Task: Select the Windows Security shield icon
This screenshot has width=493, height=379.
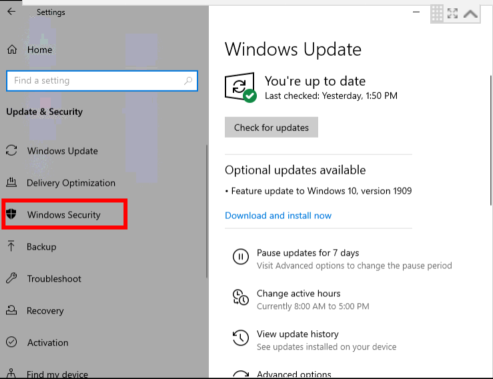Action: click(11, 214)
